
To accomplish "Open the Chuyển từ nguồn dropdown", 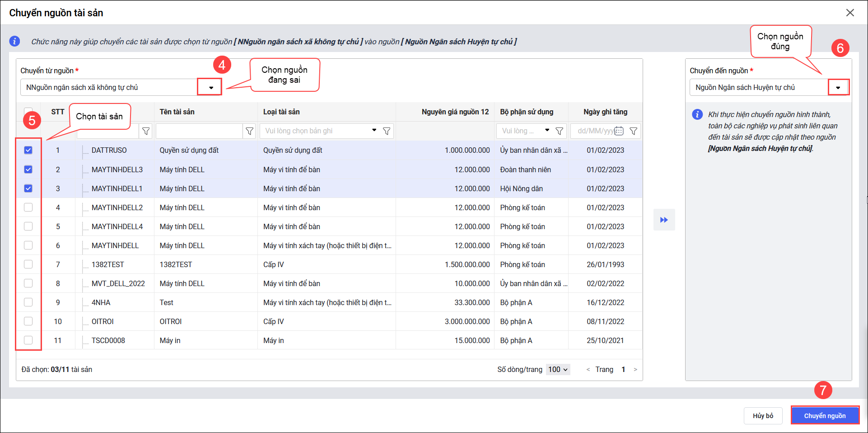I will (210, 87).
